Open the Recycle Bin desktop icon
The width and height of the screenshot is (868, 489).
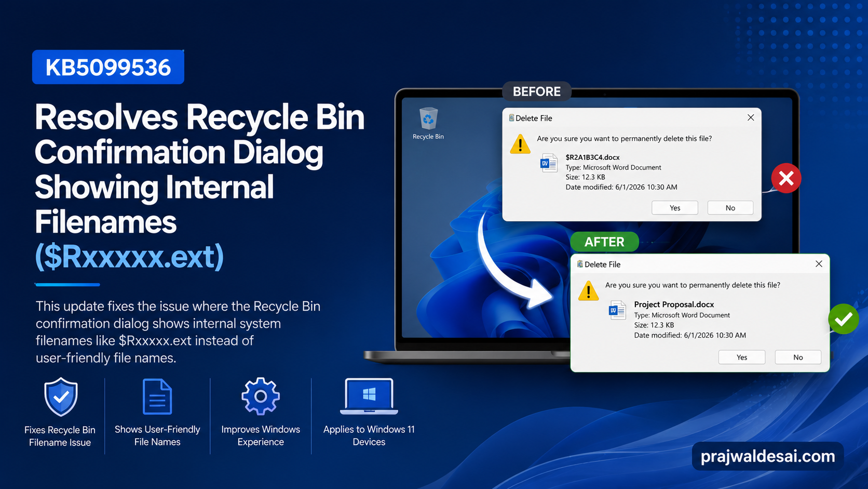click(428, 118)
